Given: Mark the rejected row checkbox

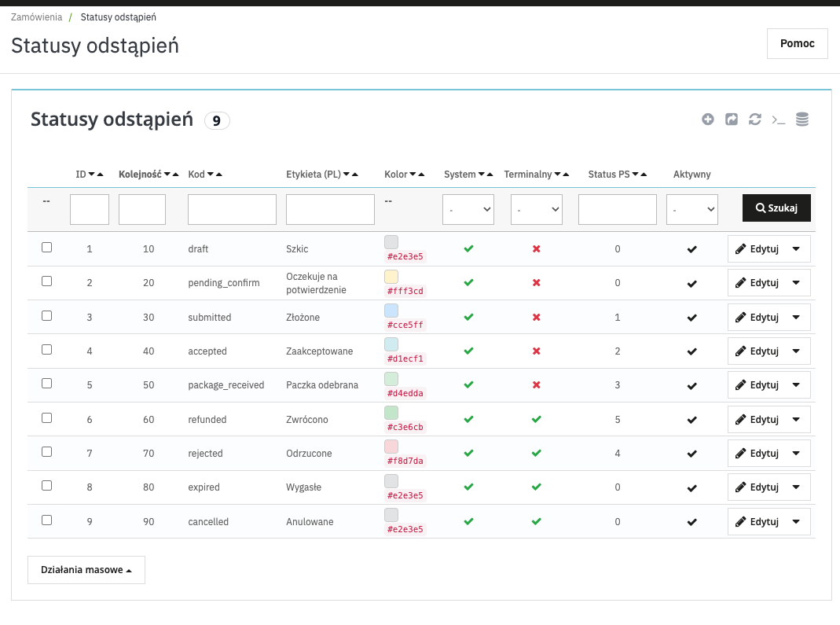Looking at the screenshot, I should coord(46,452).
